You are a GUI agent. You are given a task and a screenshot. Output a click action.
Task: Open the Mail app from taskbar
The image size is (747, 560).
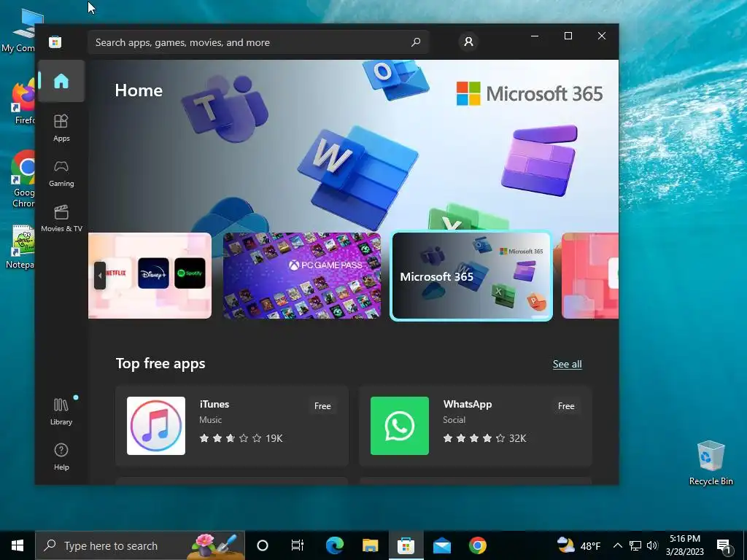coord(441,545)
